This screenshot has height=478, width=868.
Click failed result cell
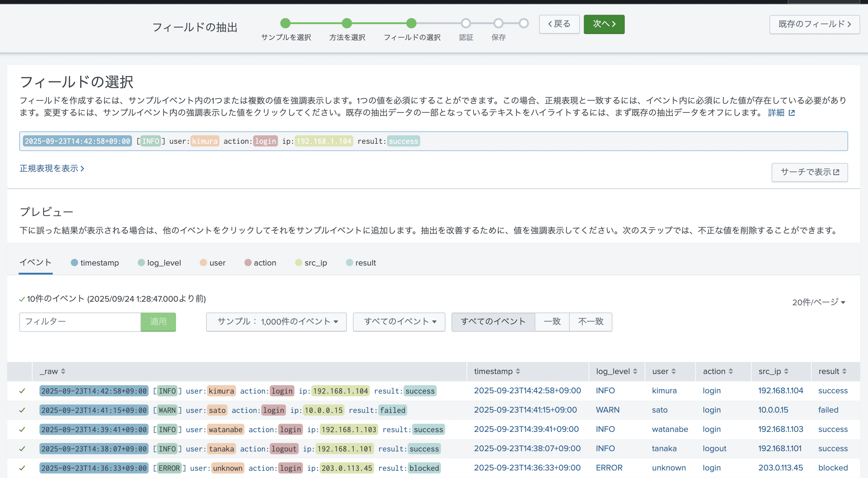(x=828, y=410)
